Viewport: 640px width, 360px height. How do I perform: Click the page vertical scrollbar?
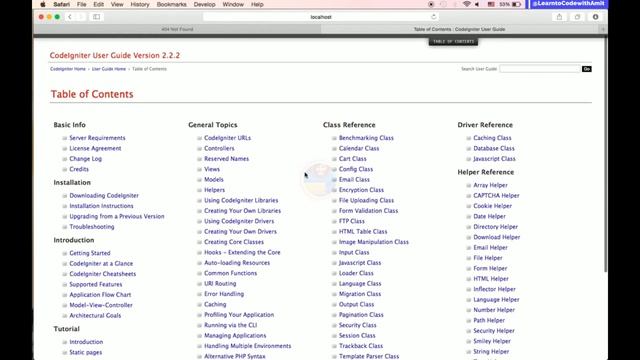click(x=605, y=155)
